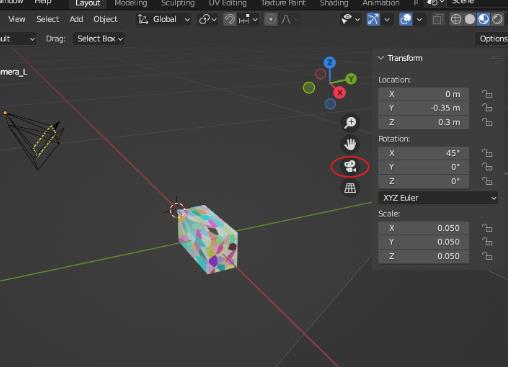Open the Add menu
Screen dimensions: 508x367
76,19
